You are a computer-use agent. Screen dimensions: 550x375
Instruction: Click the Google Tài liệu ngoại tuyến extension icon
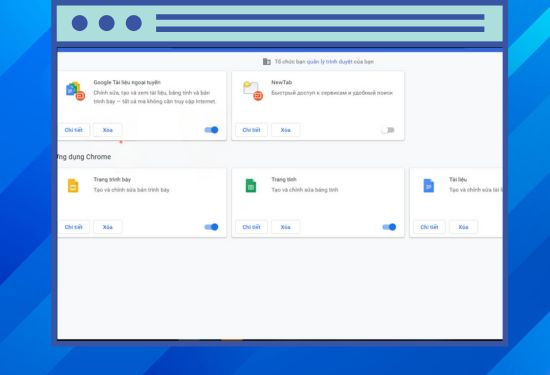(75, 91)
